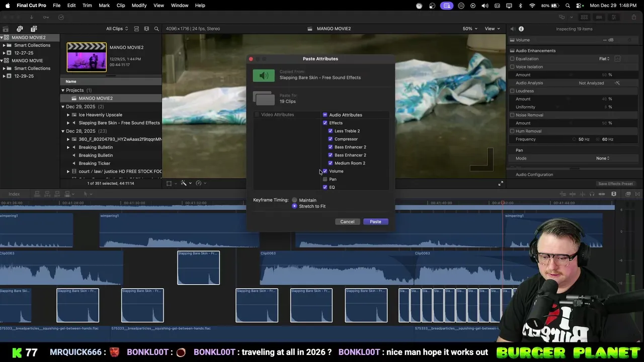
Task: Open the Pan Mode None dropdown
Action: pyautogui.click(x=603, y=158)
